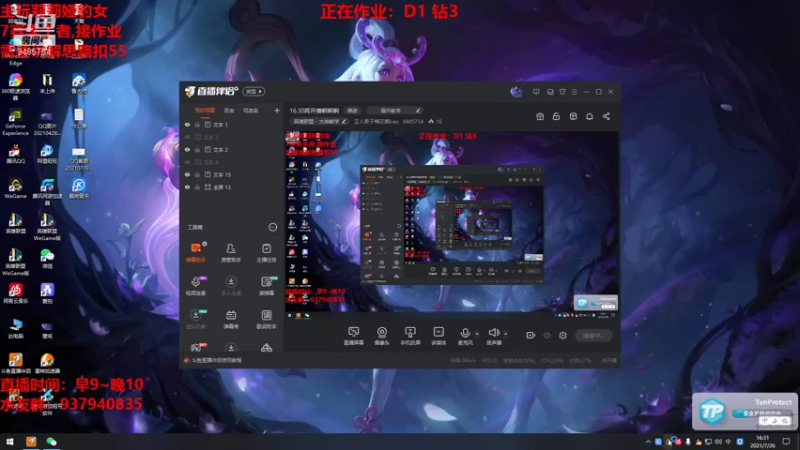
Task: Click the flame popularity count 16
Action: coord(435,121)
